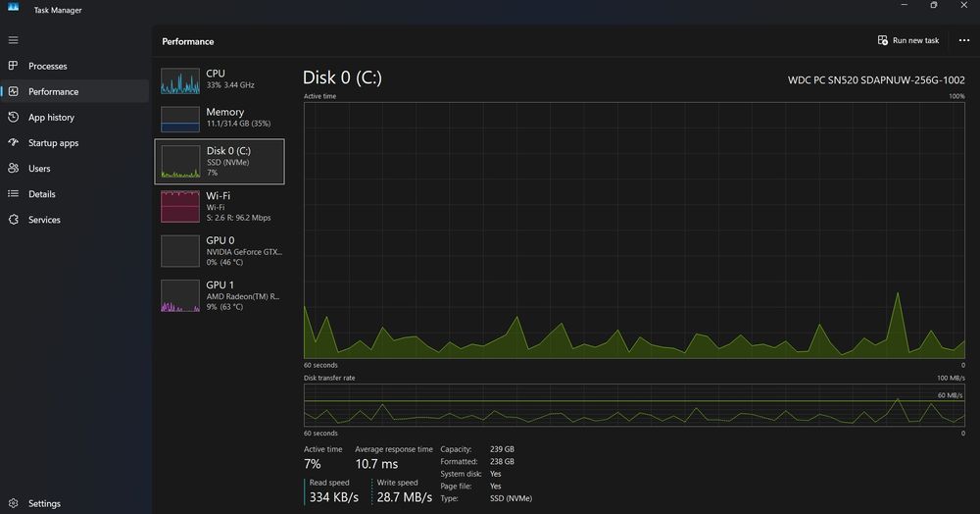Image resolution: width=980 pixels, height=514 pixels.
Task: Open the Users page
Action: (39, 168)
